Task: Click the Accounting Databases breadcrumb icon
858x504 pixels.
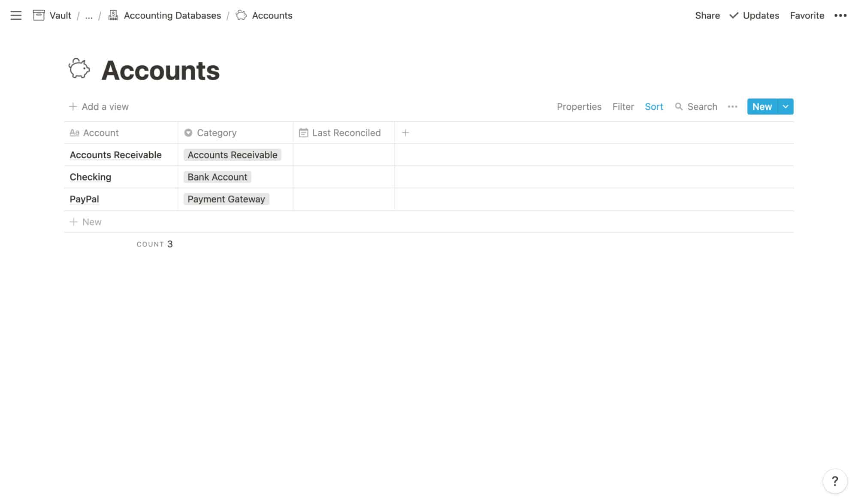Action: pyautogui.click(x=113, y=15)
